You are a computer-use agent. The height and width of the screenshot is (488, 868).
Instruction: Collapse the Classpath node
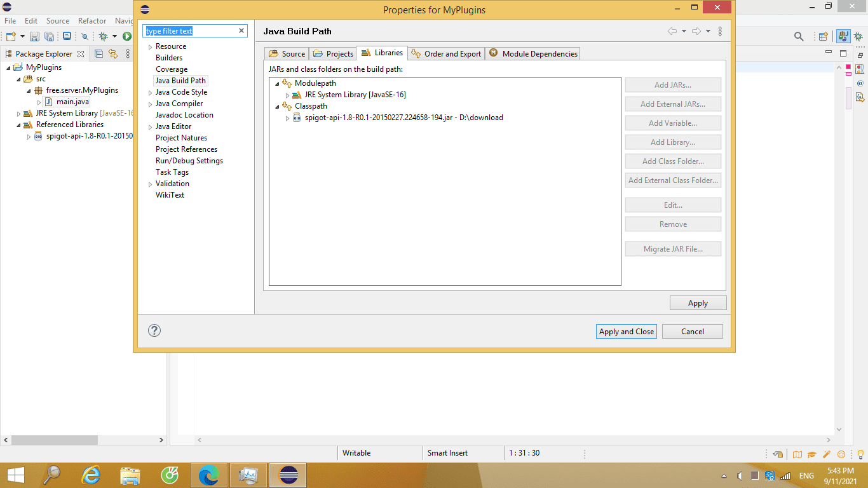coord(277,107)
